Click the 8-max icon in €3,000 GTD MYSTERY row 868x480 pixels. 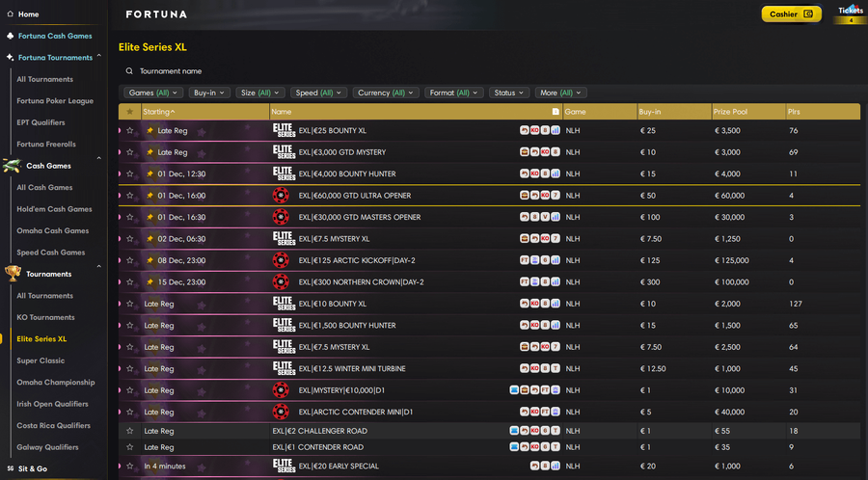(x=556, y=152)
